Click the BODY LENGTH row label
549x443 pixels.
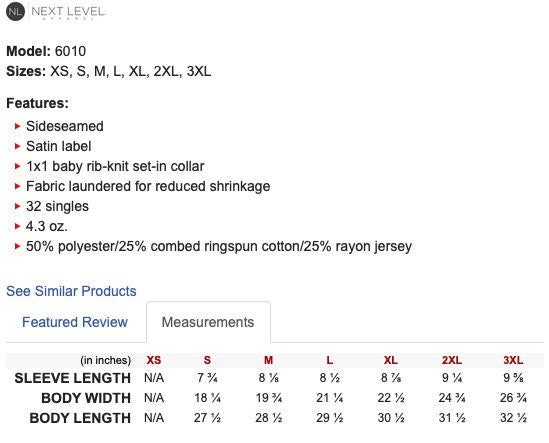coord(80,418)
